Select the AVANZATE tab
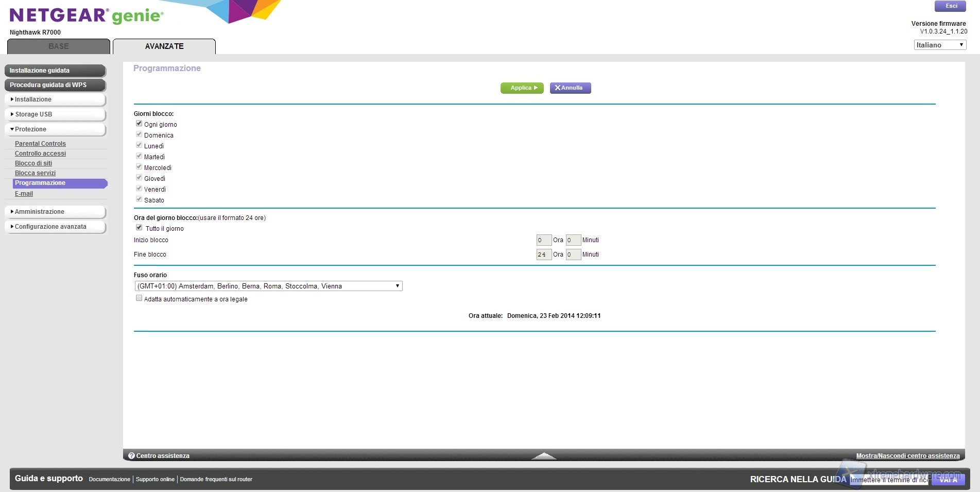This screenshot has width=980, height=492. (x=164, y=46)
